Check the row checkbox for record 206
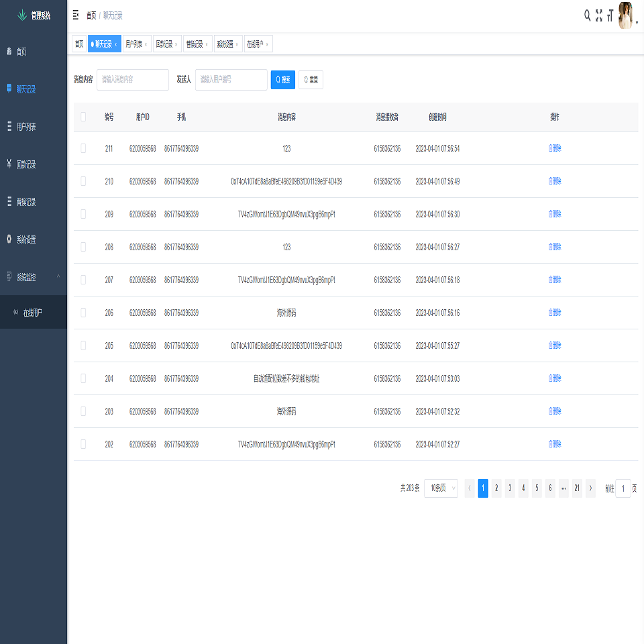 (x=83, y=313)
